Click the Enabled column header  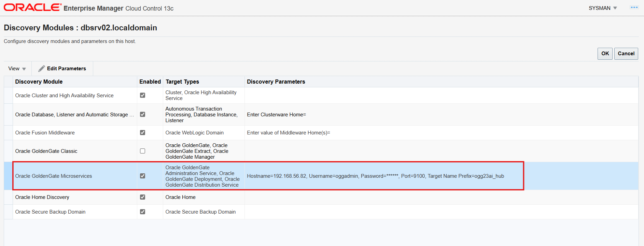tap(150, 82)
